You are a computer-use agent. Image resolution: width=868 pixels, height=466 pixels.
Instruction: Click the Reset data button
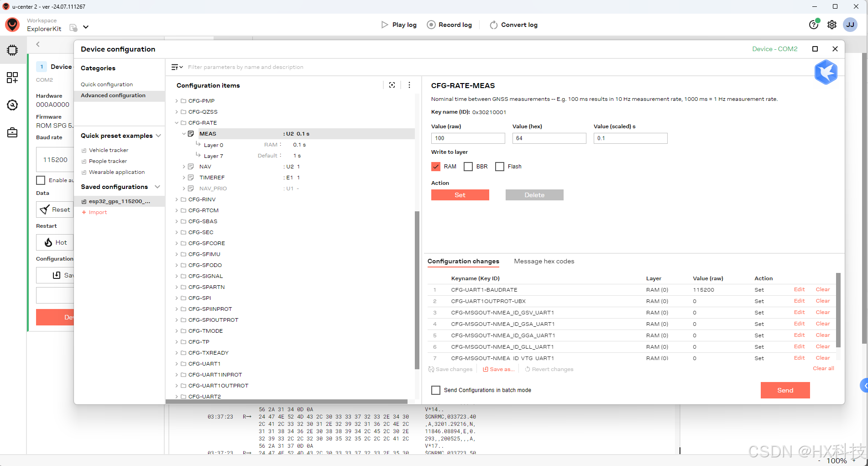click(55, 209)
